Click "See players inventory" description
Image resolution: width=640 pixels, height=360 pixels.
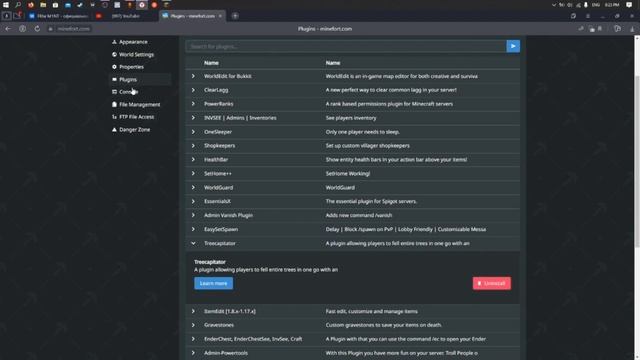(351, 118)
